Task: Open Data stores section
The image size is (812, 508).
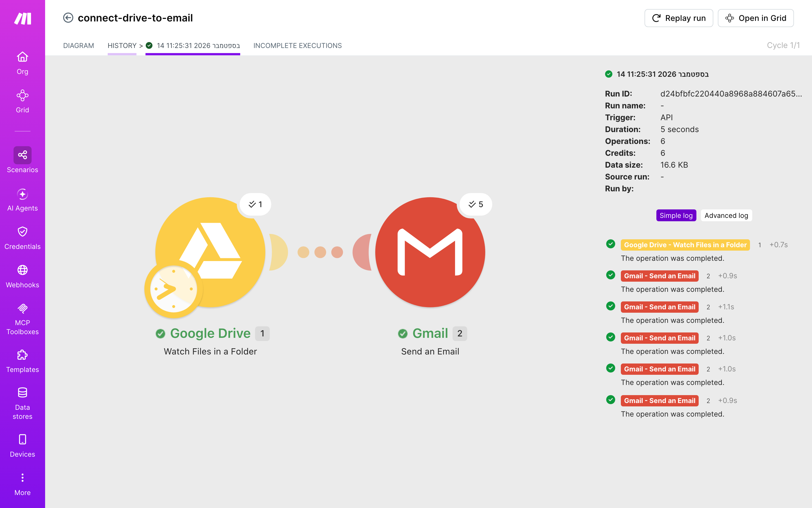Action: 23,404
